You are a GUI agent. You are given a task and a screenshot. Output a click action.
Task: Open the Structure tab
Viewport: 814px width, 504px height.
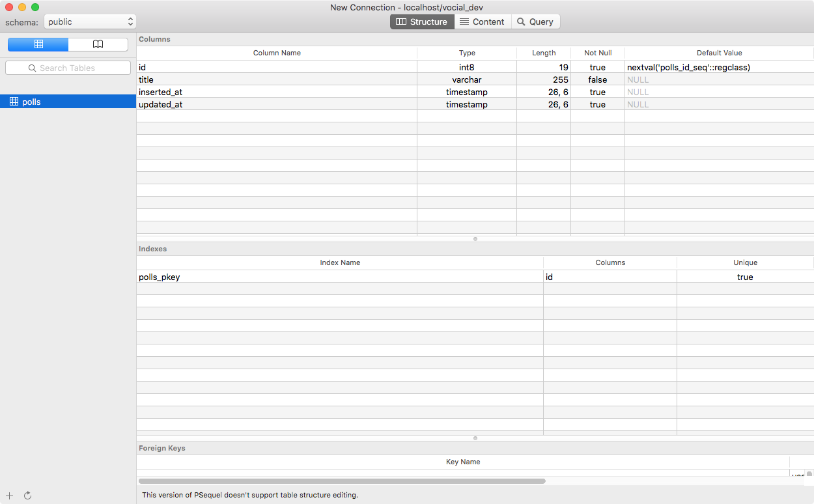point(422,21)
